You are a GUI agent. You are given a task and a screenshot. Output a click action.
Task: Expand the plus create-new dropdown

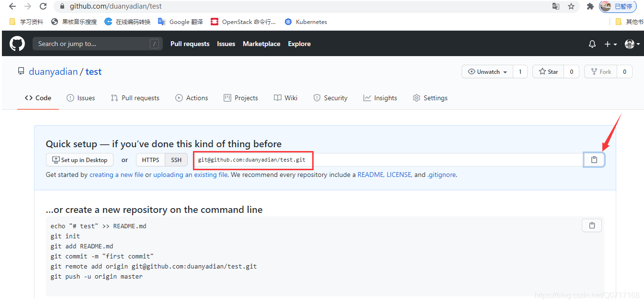coord(610,44)
